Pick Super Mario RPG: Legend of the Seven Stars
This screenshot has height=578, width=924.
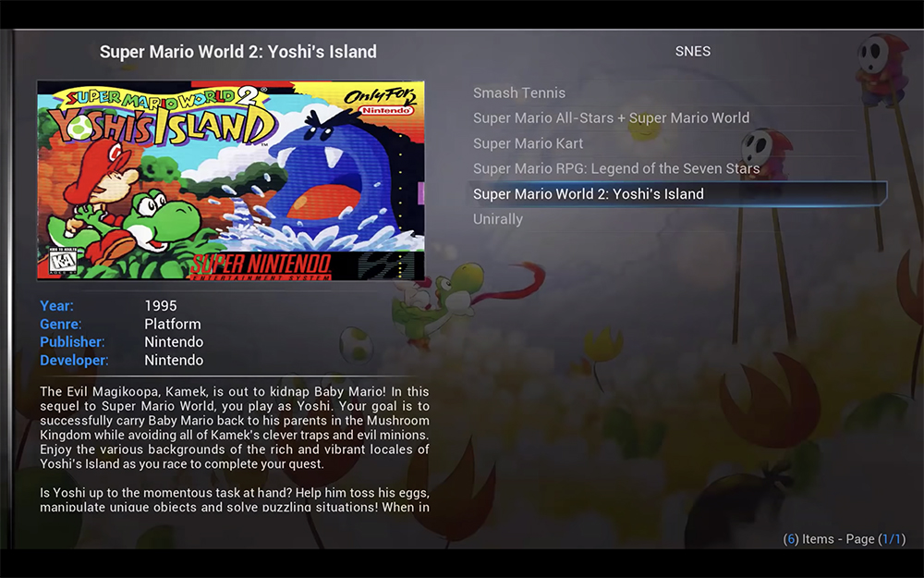[616, 168]
